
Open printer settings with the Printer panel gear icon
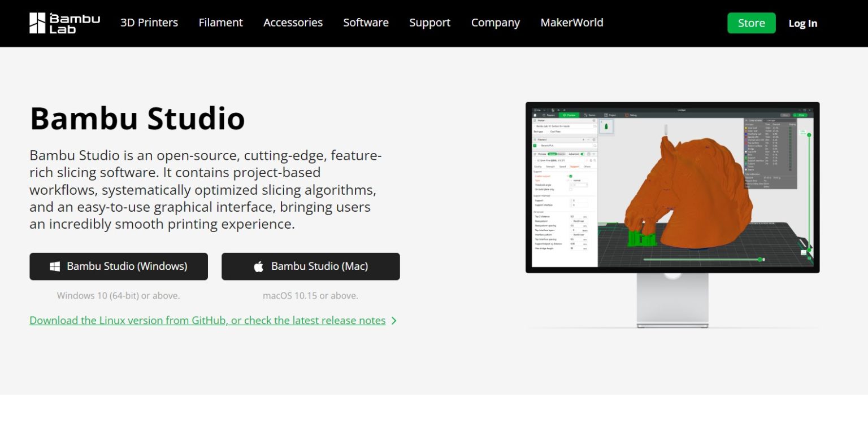(594, 121)
